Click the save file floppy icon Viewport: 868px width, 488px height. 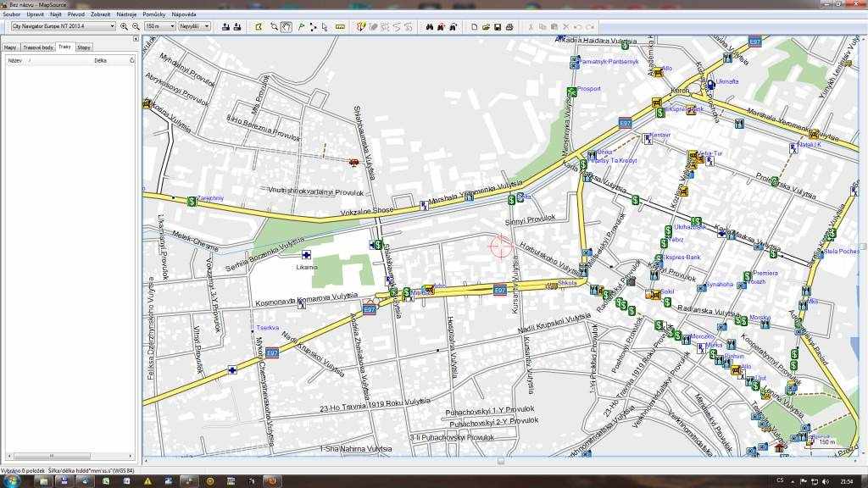coord(498,26)
